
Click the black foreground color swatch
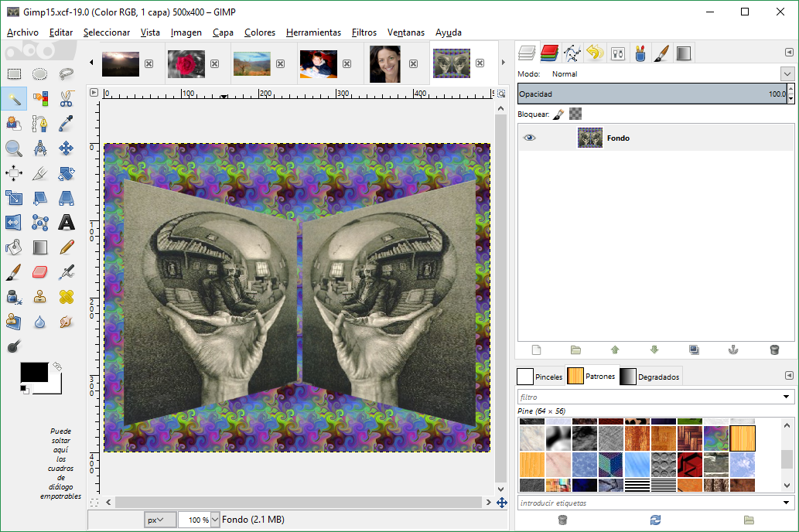coord(34,373)
